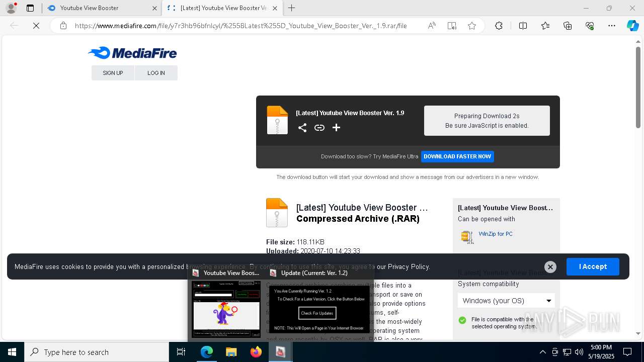The height and width of the screenshot is (362, 644).
Task: Open the Windows Start menu
Action: coord(12,352)
